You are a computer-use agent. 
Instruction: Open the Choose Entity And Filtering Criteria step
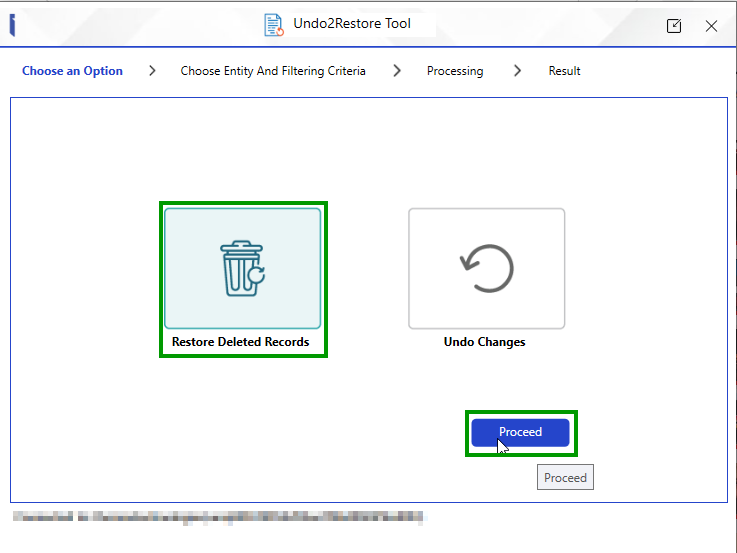(x=273, y=71)
